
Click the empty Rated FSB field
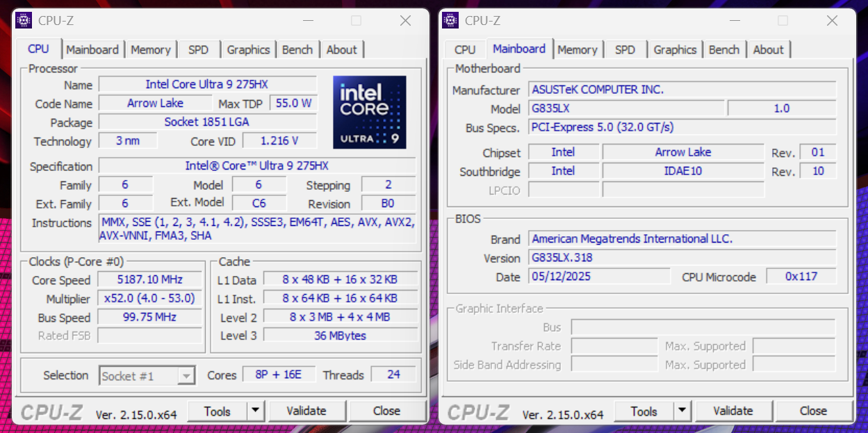coord(149,336)
